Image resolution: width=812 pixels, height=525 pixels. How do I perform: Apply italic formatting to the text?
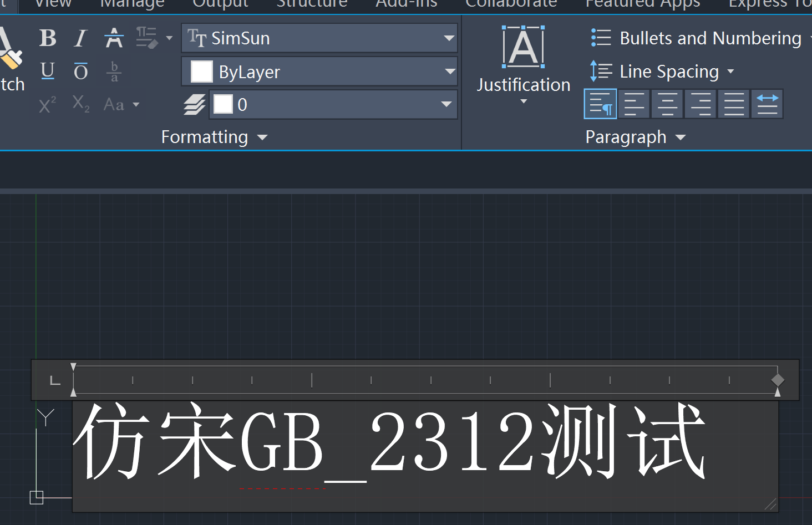(x=80, y=38)
